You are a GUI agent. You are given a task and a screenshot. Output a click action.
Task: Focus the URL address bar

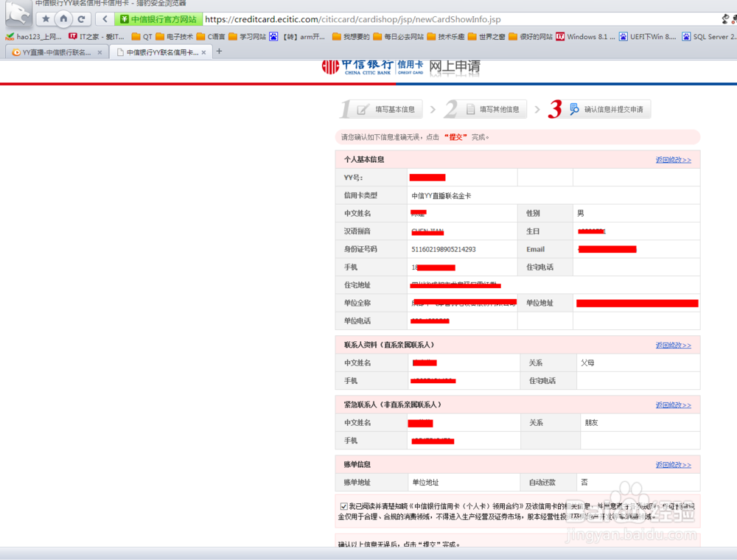(x=461, y=19)
